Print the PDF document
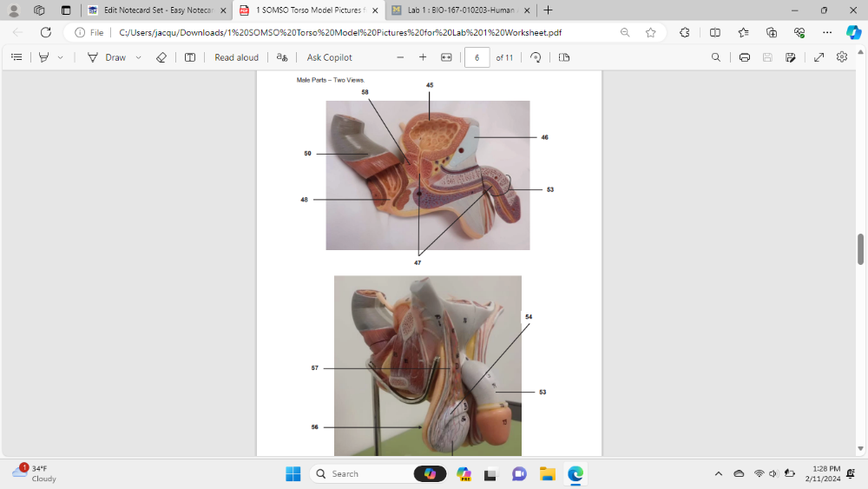This screenshot has width=868, height=489. click(745, 57)
